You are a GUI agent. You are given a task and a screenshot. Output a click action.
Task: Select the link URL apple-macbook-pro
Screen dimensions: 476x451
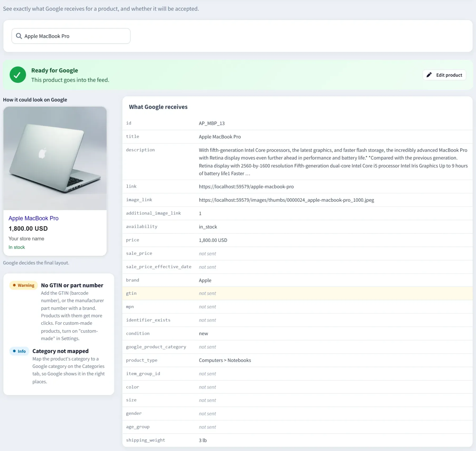[246, 187]
